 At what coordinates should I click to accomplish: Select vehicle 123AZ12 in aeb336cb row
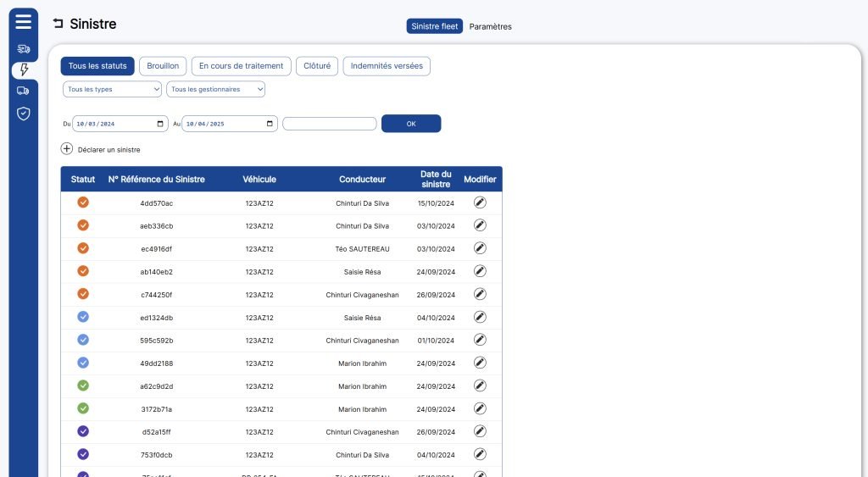pos(259,226)
